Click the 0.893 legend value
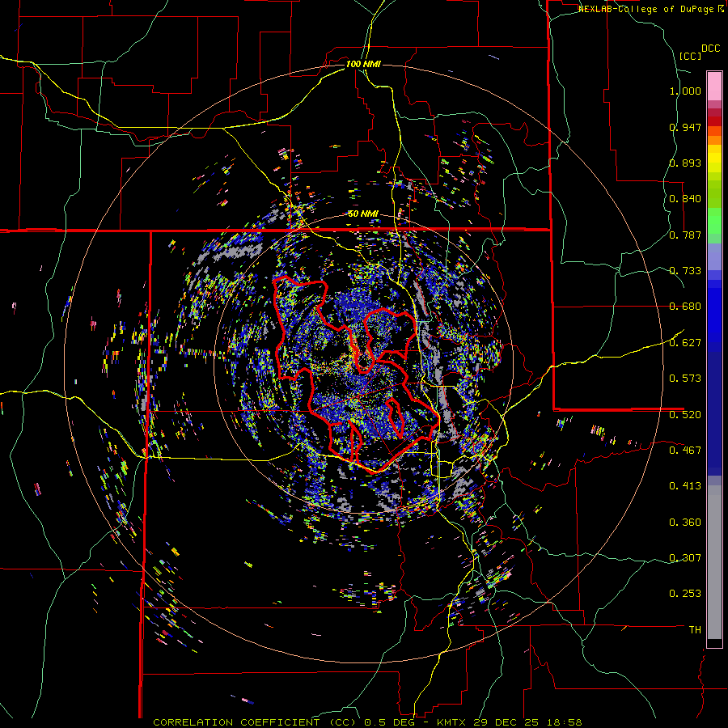Image resolution: width=728 pixels, height=728 pixels. 685,163
